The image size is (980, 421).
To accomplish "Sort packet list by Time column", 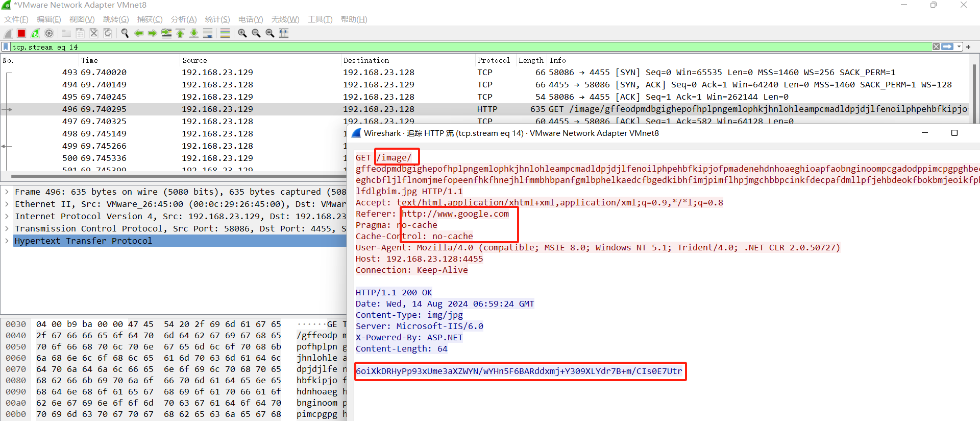I will pos(129,60).
